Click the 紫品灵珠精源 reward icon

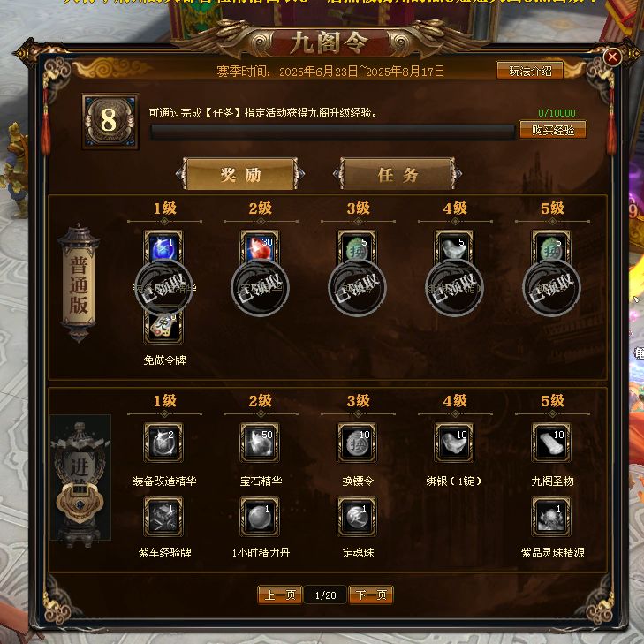551,517
